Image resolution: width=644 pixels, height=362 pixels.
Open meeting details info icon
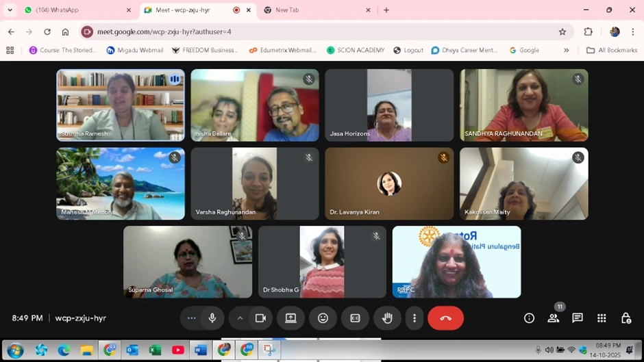coord(529,318)
